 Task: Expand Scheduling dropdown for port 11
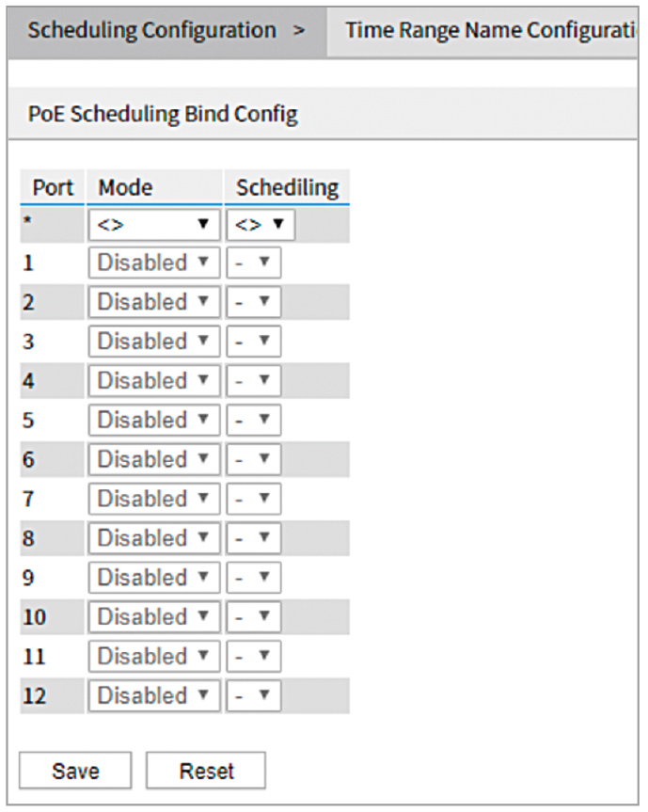coord(253,657)
